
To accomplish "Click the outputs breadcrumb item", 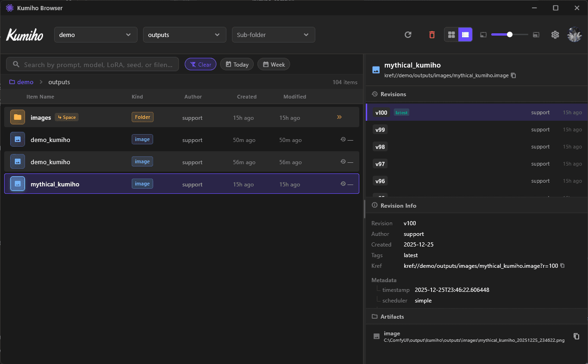I will [59, 82].
